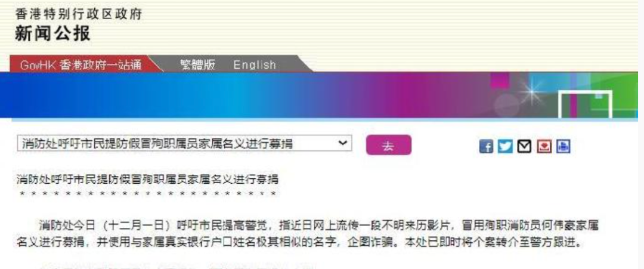Screen dimensions: 644x269
Task: Click the second line of paragraph mentioning 诈骗
Action: 298,243
